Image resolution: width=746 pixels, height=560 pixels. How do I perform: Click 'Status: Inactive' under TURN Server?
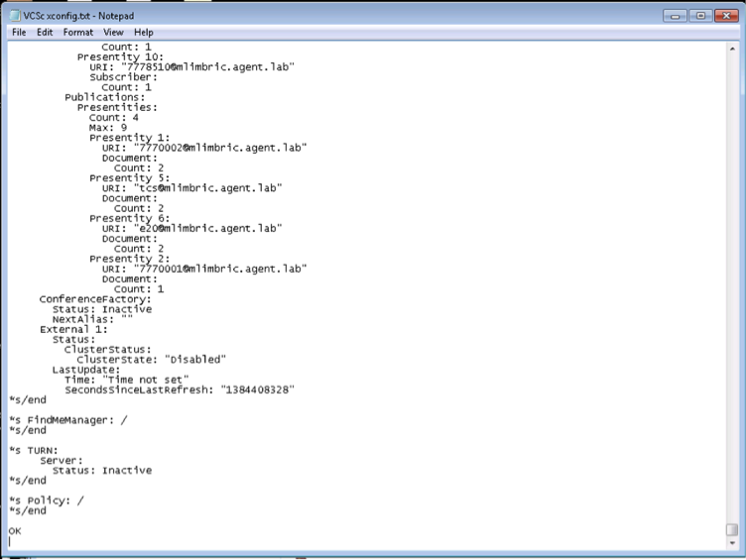click(102, 471)
